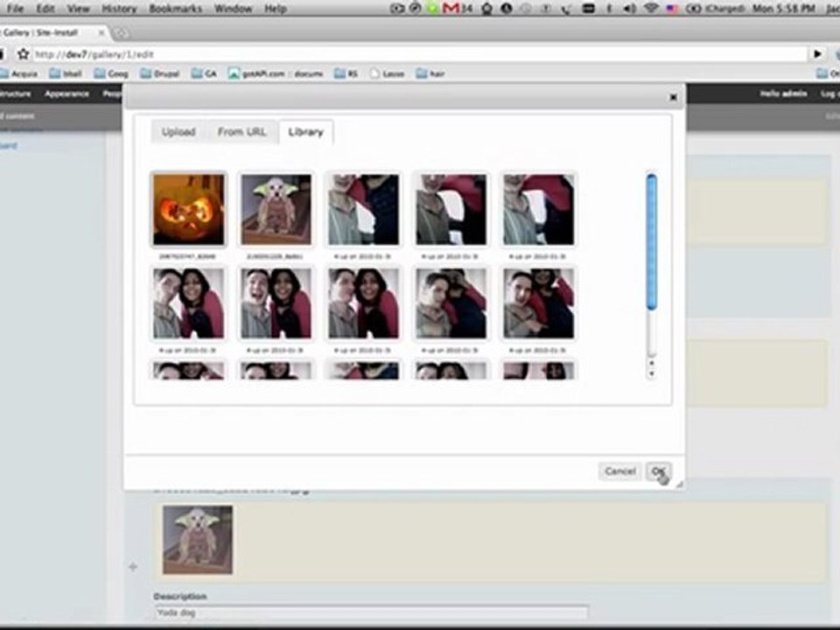The width and height of the screenshot is (840, 630).
Task: Open Appearance in the admin toolbar
Action: [66, 94]
